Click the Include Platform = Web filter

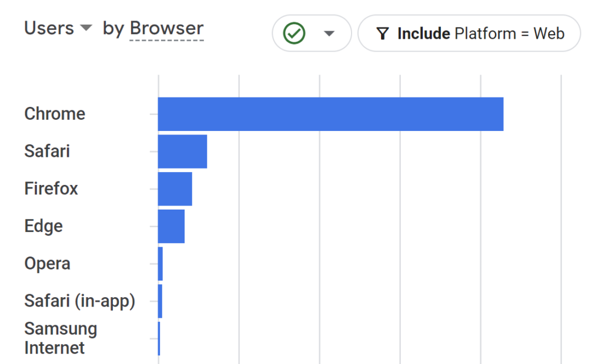point(469,33)
